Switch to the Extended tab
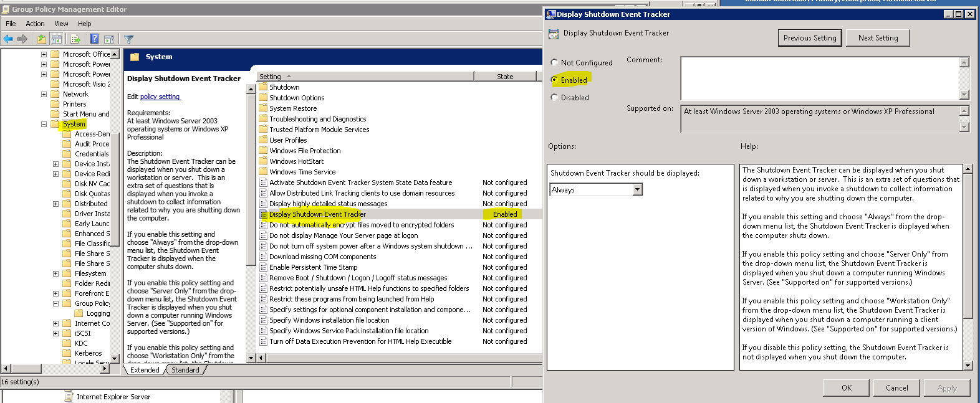980x403 pixels. (145, 369)
